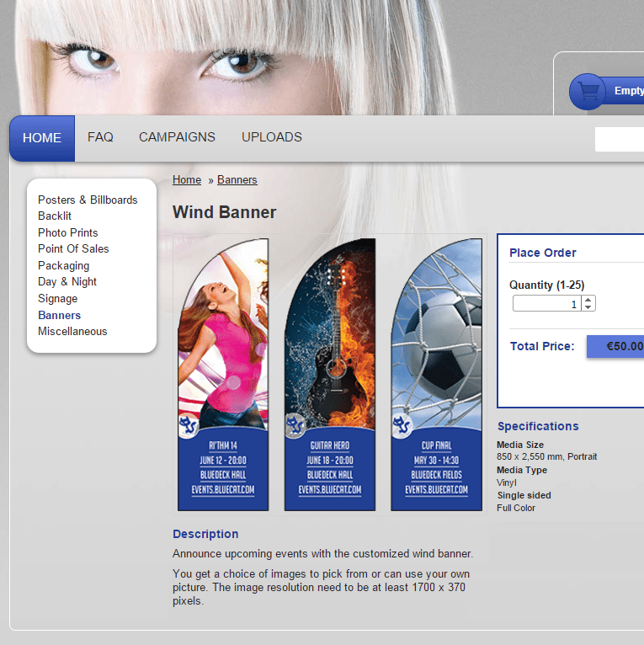Go to the CAMPAIGNS page
644x645 pixels.
click(x=177, y=137)
